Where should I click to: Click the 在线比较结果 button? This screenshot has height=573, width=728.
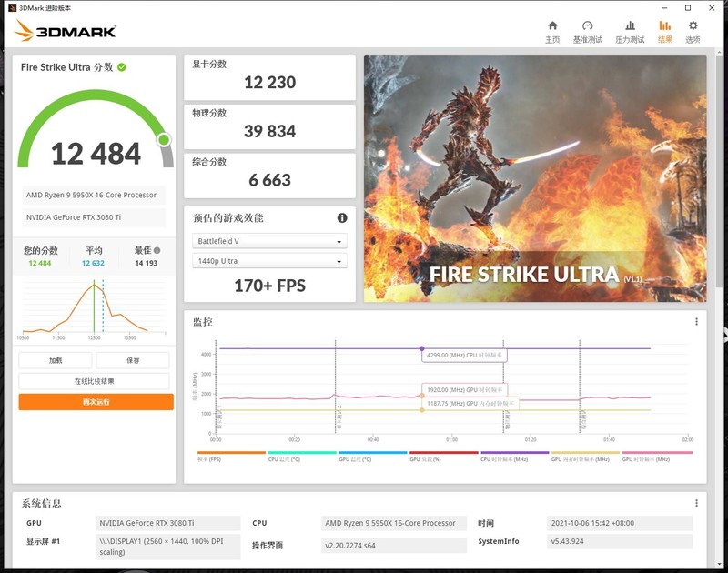[x=93, y=383]
